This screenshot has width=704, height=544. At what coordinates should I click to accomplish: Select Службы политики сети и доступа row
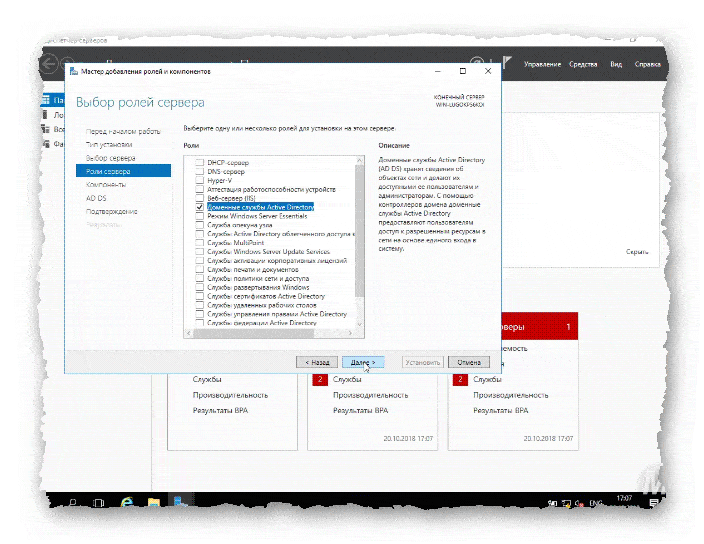pos(258,278)
